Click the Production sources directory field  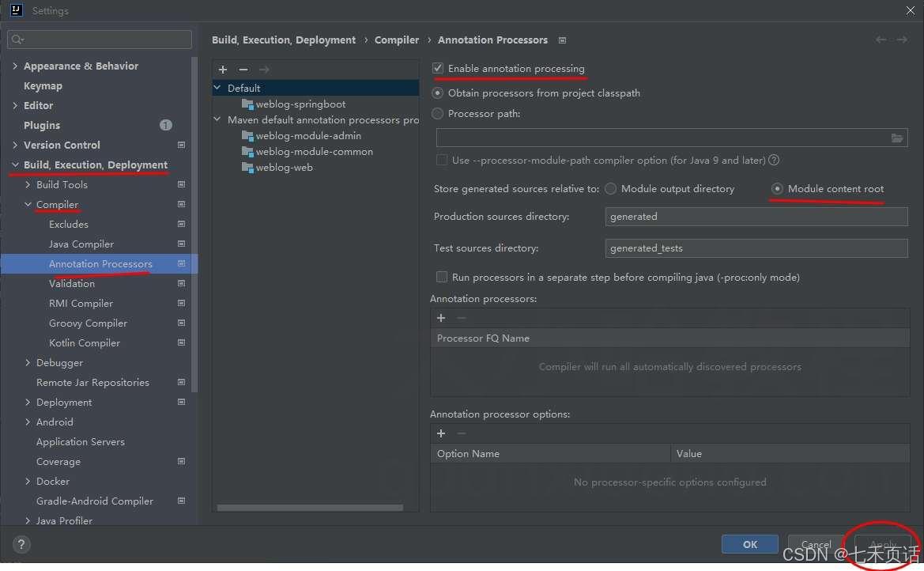pos(756,217)
